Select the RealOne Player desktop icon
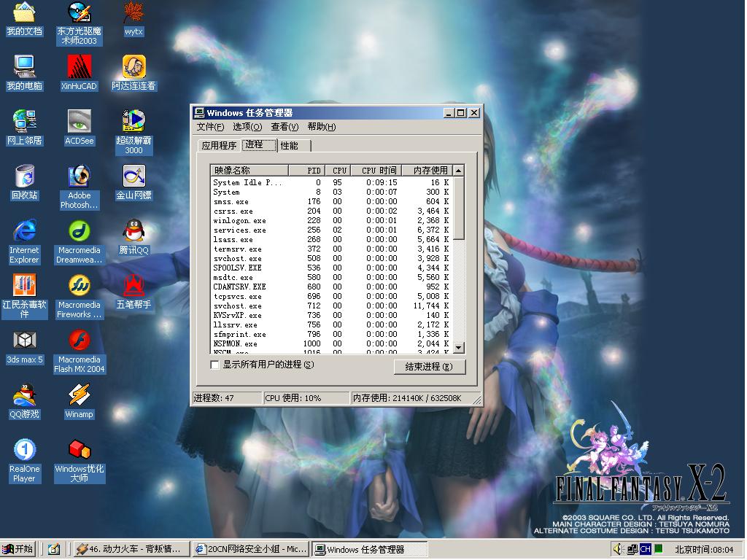Viewport: 747px width, 560px height. point(24,461)
